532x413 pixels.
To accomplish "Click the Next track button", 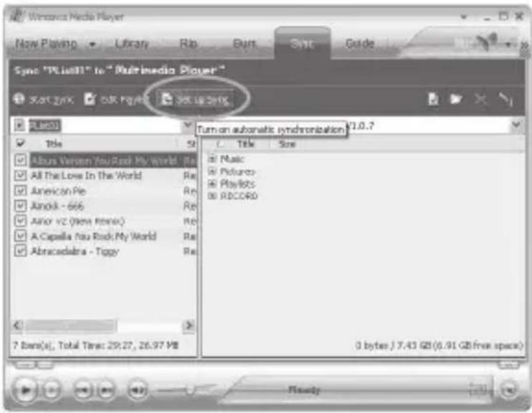I will tap(106, 390).
